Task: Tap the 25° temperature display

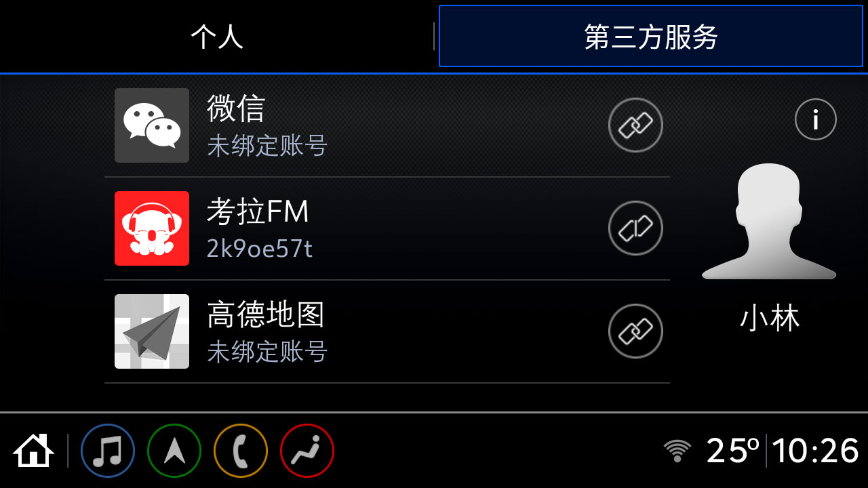Action: (x=733, y=451)
